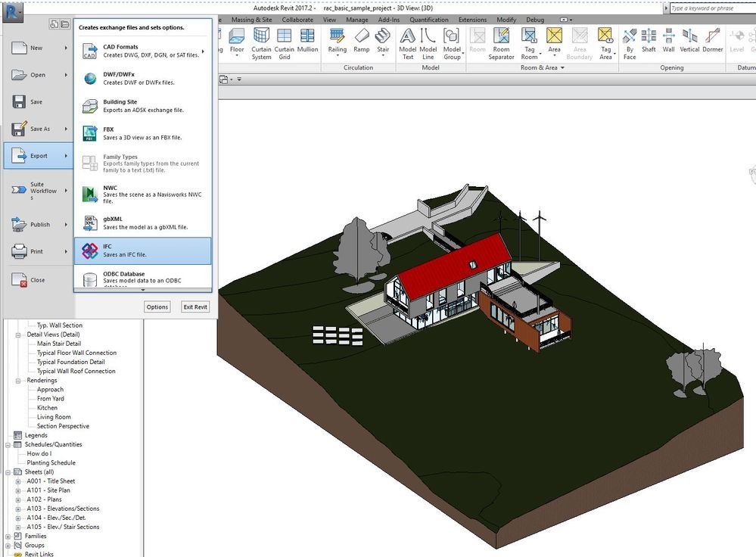Select the Railing tool
The image size is (756, 557).
pyautogui.click(x=337, y=42)
